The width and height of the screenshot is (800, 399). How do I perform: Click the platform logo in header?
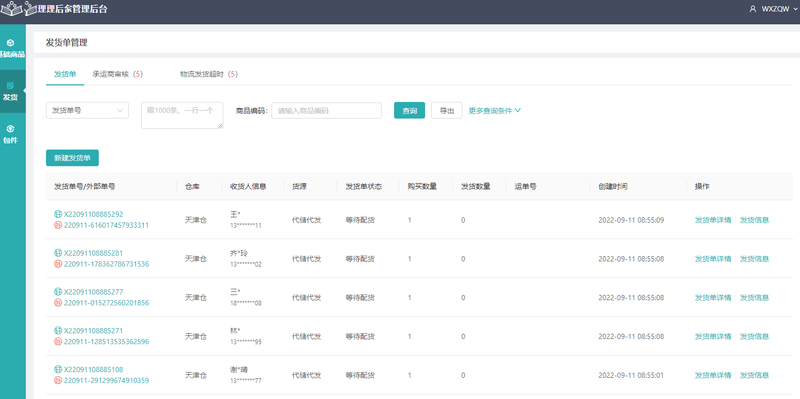[x=18, y=9]
